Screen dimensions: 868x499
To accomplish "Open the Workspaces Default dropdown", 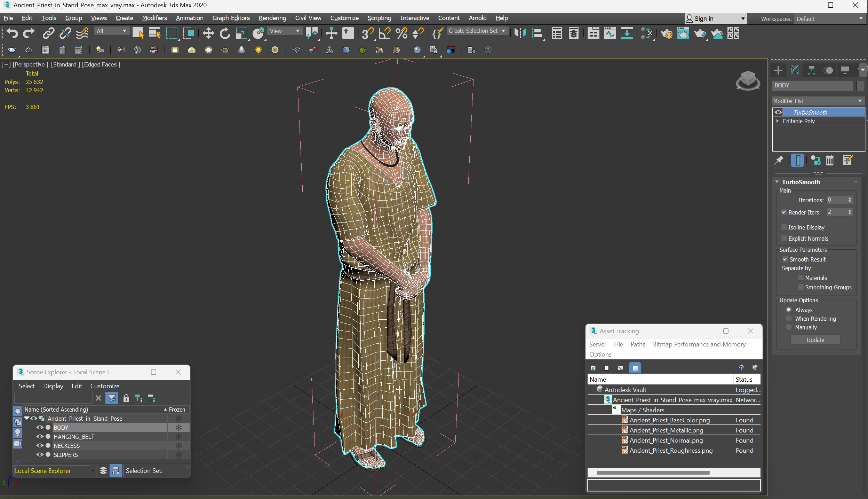I will 830,19.
